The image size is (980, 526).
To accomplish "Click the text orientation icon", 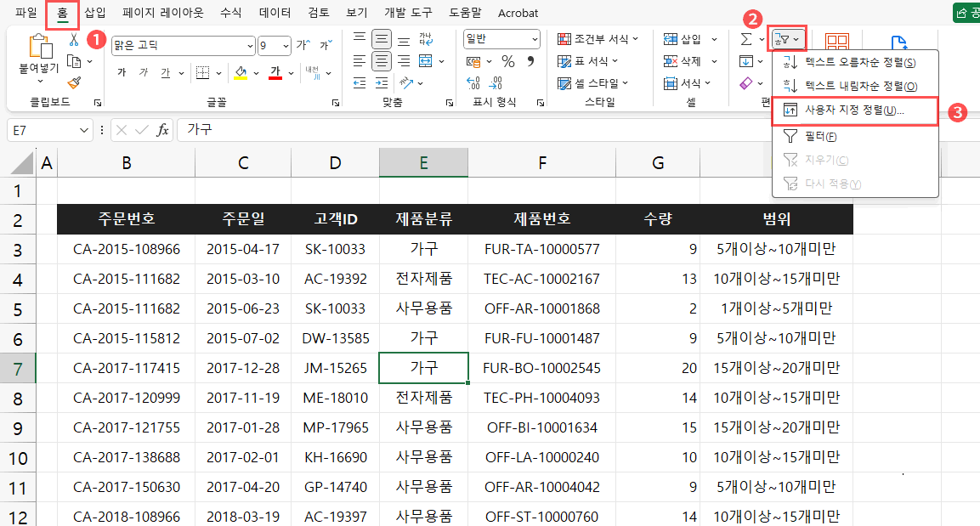I will pyautogui.click(x=406, y=83).
